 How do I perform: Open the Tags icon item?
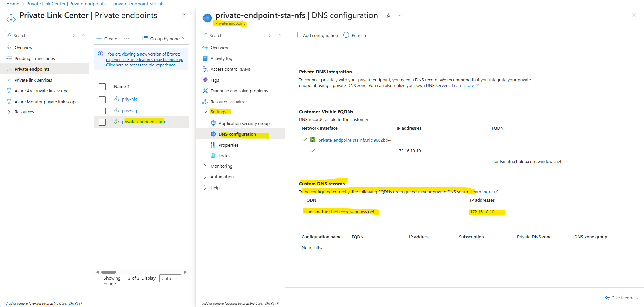coord(205,80)
